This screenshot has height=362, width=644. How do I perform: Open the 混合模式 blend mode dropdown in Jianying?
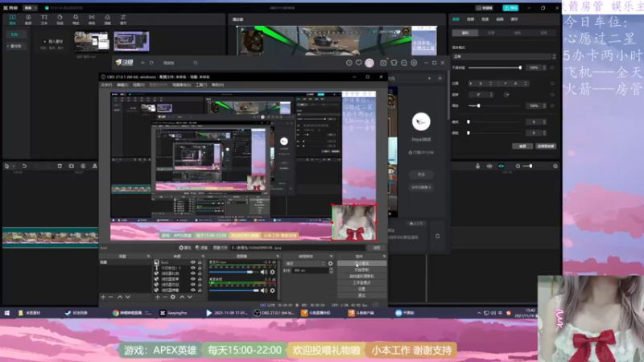click(x=504, y=56)
